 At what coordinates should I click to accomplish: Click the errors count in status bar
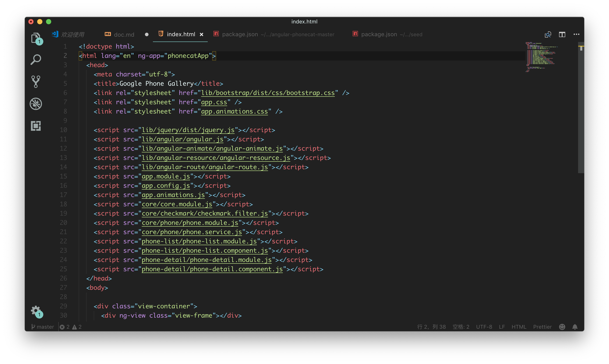[x=65, y=327]
